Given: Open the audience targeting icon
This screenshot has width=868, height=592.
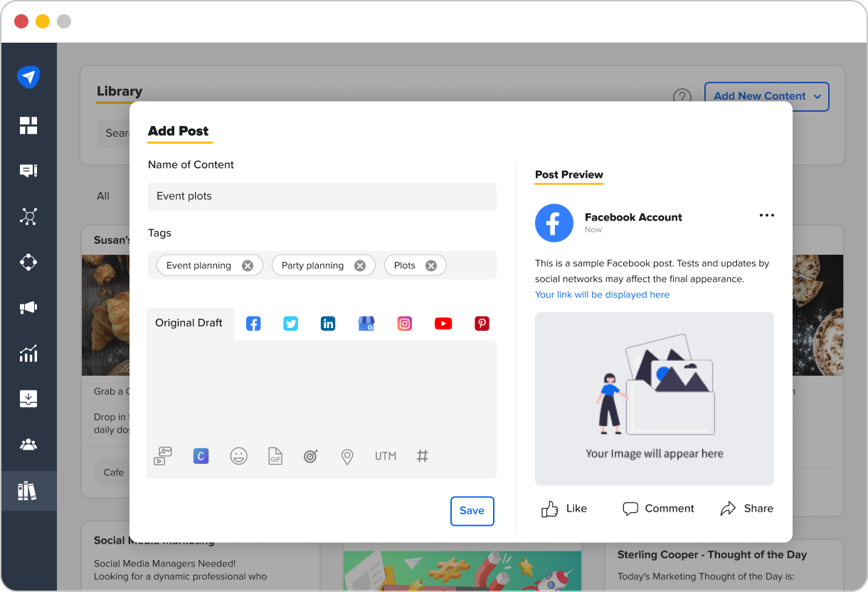Looking at the screenshot, I should point(311,456).
